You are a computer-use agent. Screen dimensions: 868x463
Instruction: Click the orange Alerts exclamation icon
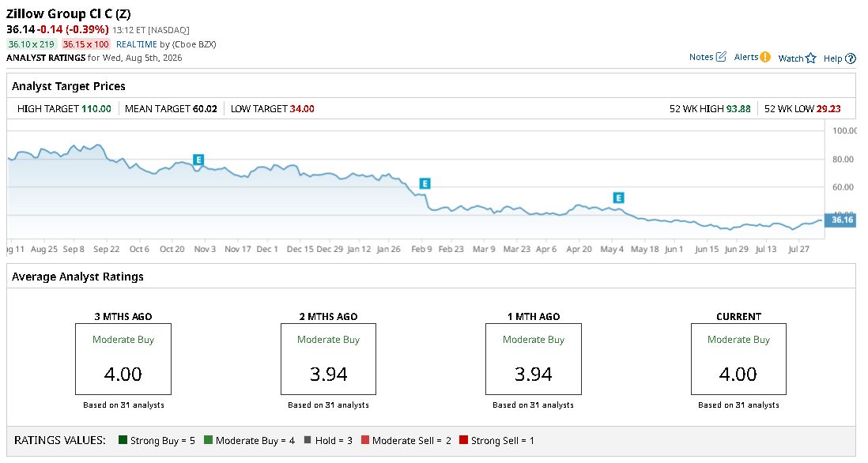765,57
